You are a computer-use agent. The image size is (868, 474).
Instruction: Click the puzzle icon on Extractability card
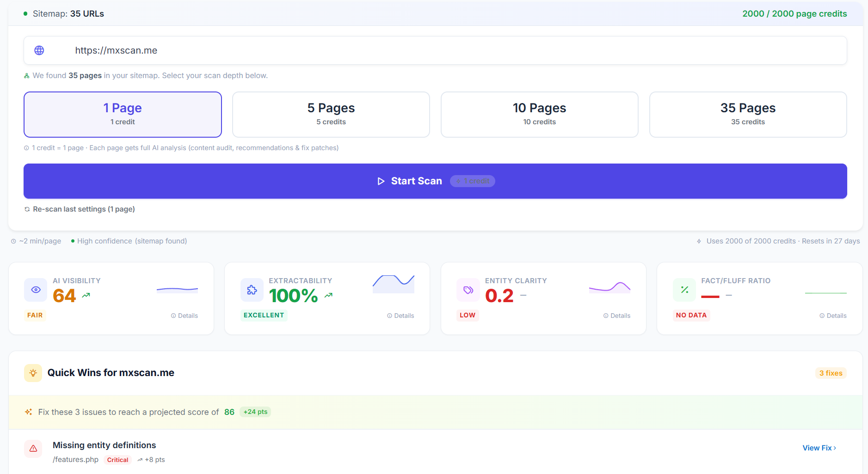tap(252, 290)
